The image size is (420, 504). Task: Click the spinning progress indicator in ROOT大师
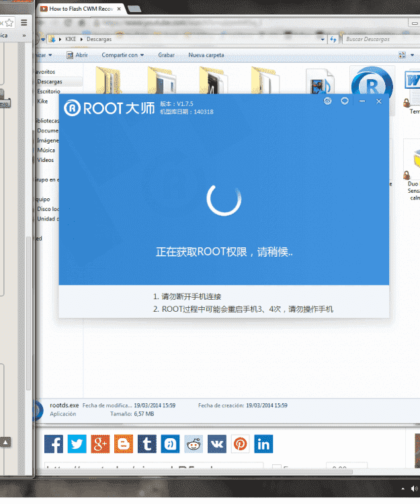coord(224,200)
